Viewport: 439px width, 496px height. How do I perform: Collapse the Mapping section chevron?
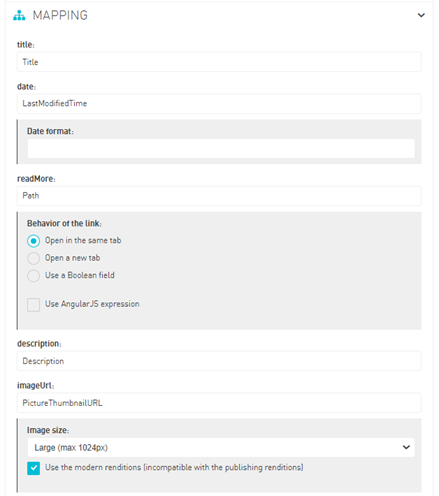[421, 15]
